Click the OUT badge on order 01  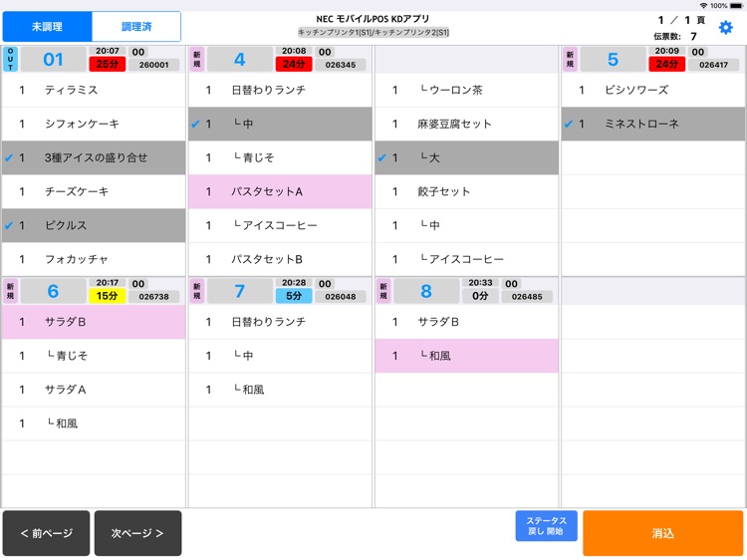[10, 59]
